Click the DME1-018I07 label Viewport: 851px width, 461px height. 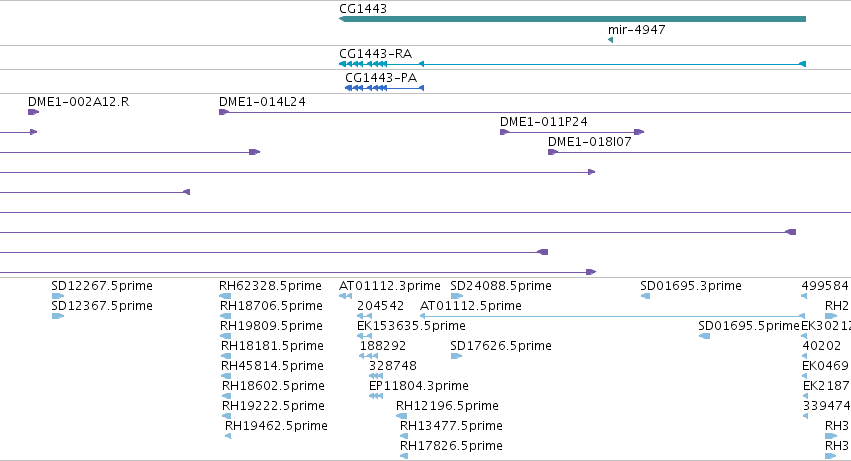point(589,142)
